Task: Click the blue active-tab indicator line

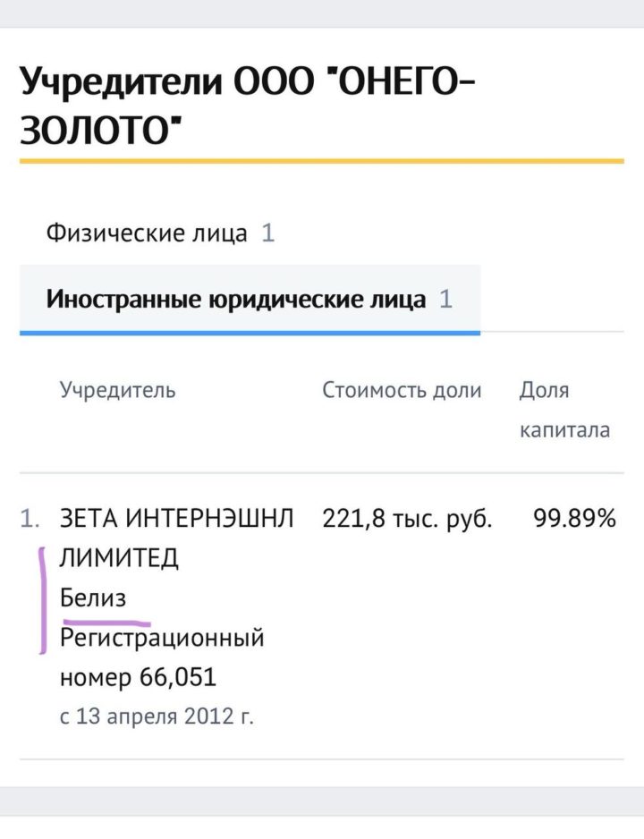Action: tap(250, 333)
